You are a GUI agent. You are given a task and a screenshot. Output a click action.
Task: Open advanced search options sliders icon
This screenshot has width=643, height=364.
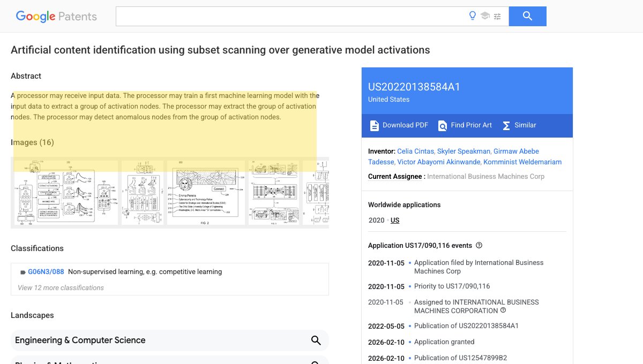tap(497, 16)
